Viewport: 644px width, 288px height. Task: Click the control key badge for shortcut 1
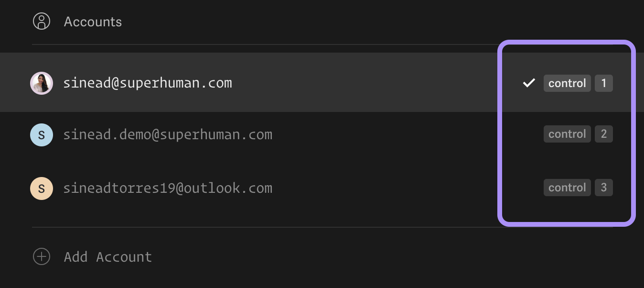pos(567,83)
